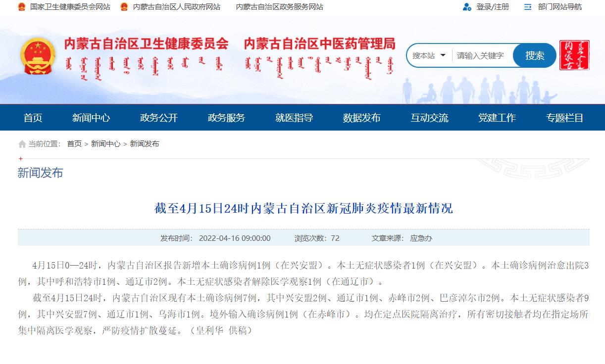
Task: Open 内蒙古自治区政务服务网站 link
Action: tap(279, 7)
